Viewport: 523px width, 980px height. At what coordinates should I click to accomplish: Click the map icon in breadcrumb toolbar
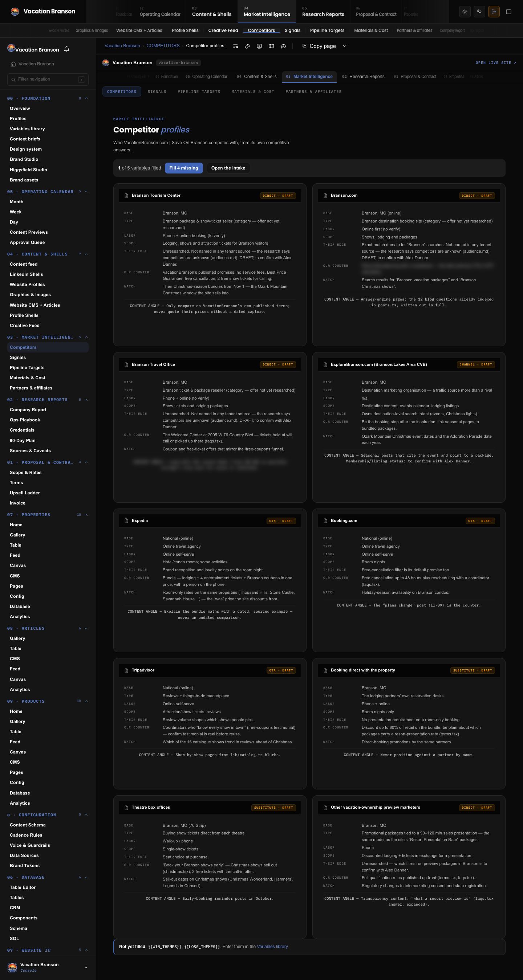[271, 46]
